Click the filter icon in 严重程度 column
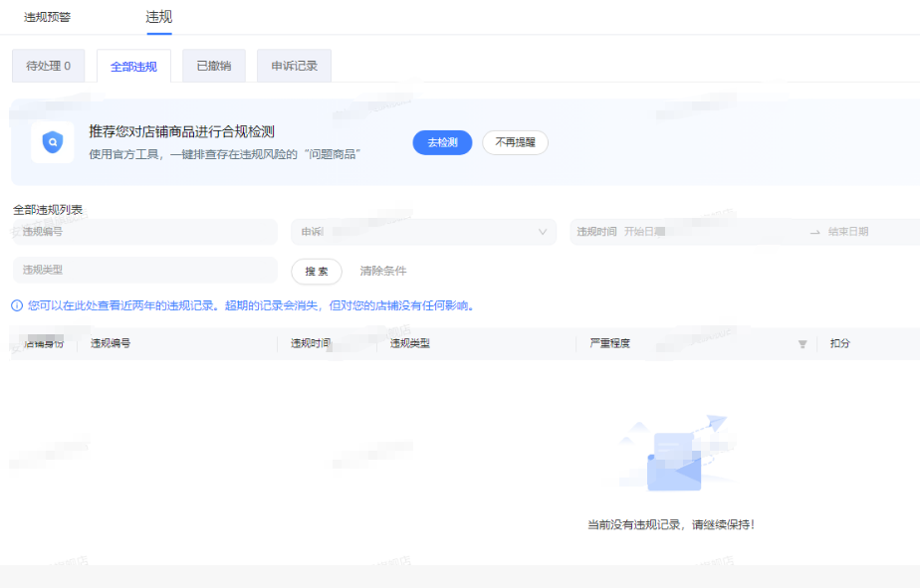Screen dimensions: 920x588 coord(803,344)
